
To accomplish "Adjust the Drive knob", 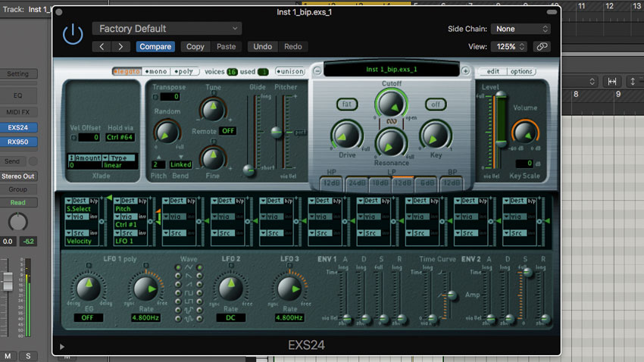I will point(347,135).
